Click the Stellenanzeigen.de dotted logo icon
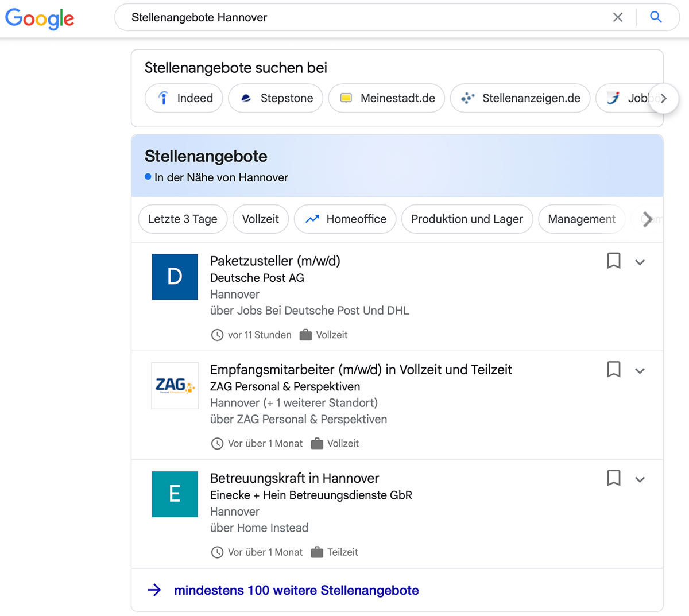This screenshot has width=689, height=616. click(x=467, y=98)
